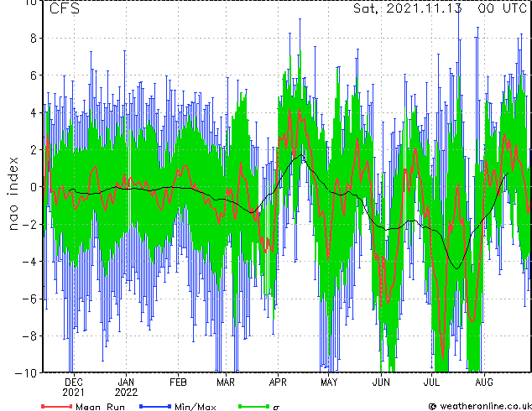Click the y-axis value -2
This screenshot has width=532, height=411.
29,224
